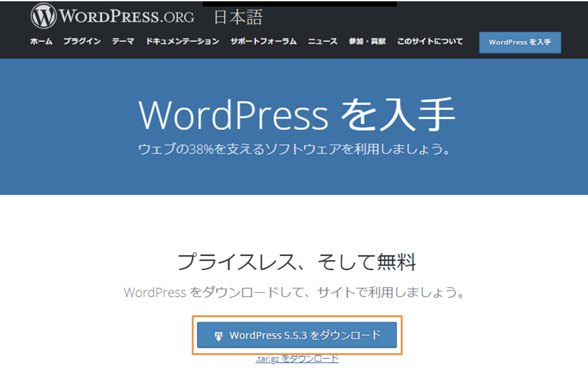Open ドキュメンテーション in the navigation

point(183,41)
